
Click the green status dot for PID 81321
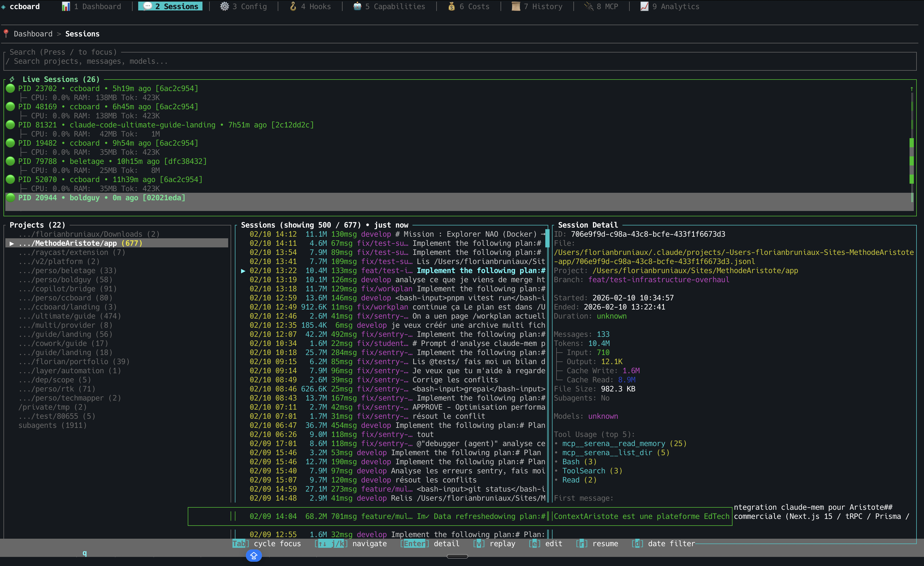[10, 125]
